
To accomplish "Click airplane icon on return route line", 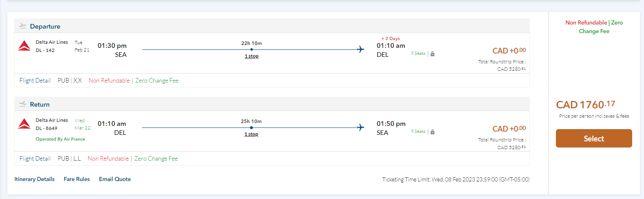I will pyautogui.click(x=361, y=127).
